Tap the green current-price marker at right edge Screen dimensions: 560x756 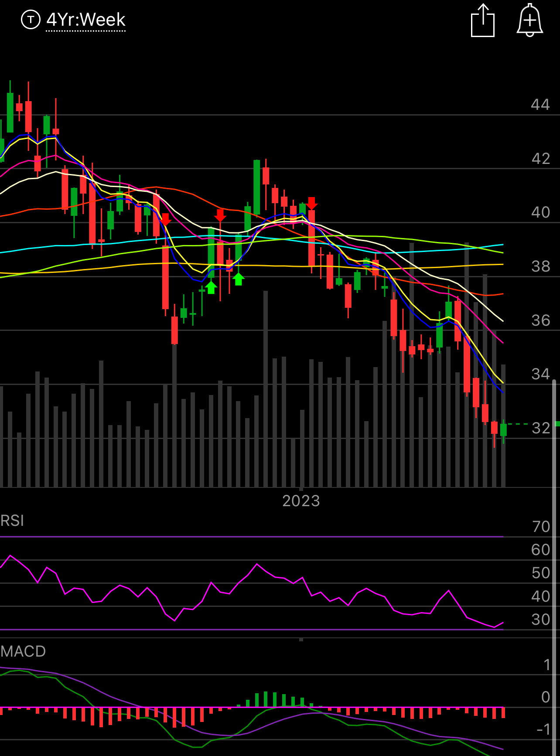click(x=557, y=424)
